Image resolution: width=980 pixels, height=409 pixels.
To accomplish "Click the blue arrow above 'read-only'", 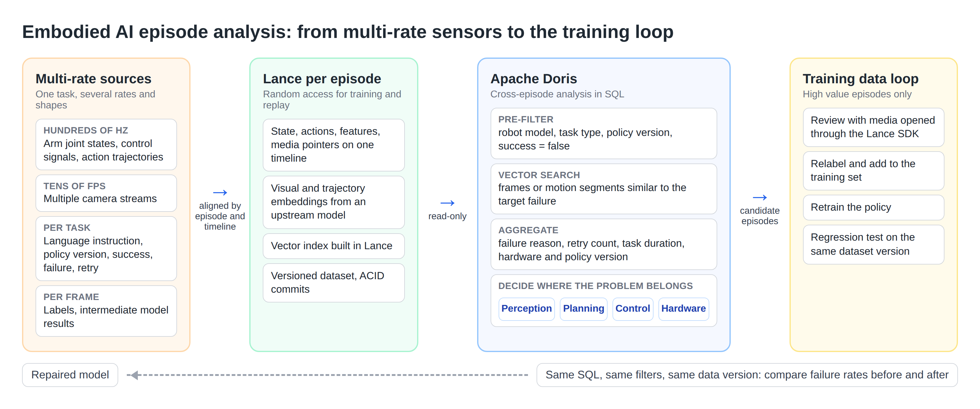I will [x=447, y=203].
